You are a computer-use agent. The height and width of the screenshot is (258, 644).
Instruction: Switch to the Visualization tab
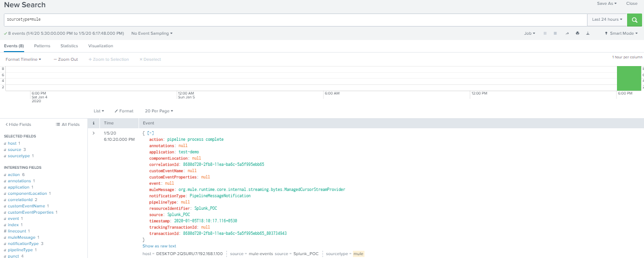[x=100, y=46]
